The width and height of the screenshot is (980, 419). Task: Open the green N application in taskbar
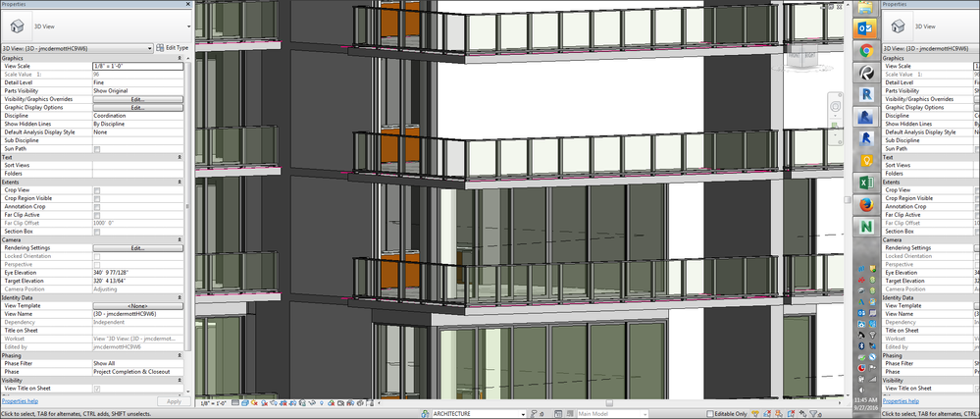(865, 226)
